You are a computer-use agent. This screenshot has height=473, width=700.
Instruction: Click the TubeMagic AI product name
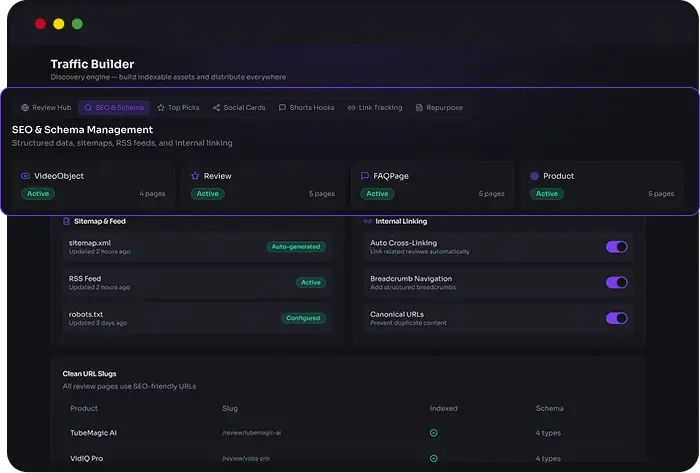pos(93,433)
